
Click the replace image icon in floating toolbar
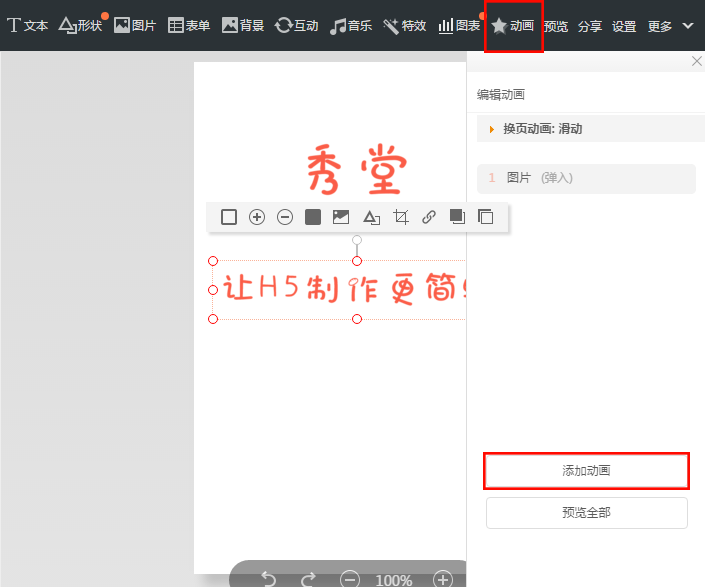click(x=341, y=217)
